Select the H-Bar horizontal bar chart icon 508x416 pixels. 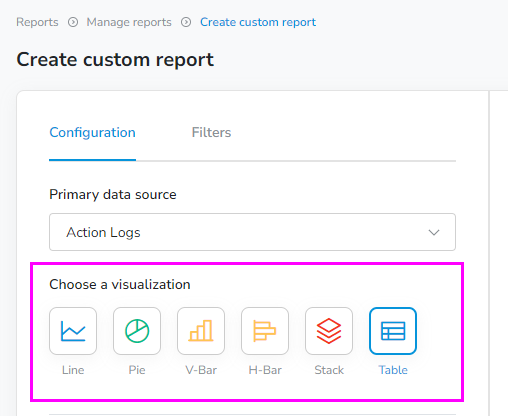click(x=265, y=331)
